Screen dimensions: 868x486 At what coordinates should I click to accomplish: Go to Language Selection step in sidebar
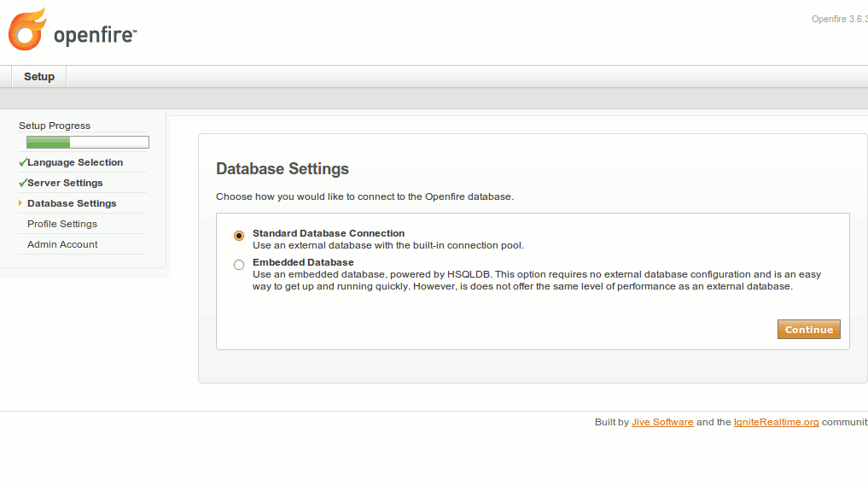coord(75,162)
